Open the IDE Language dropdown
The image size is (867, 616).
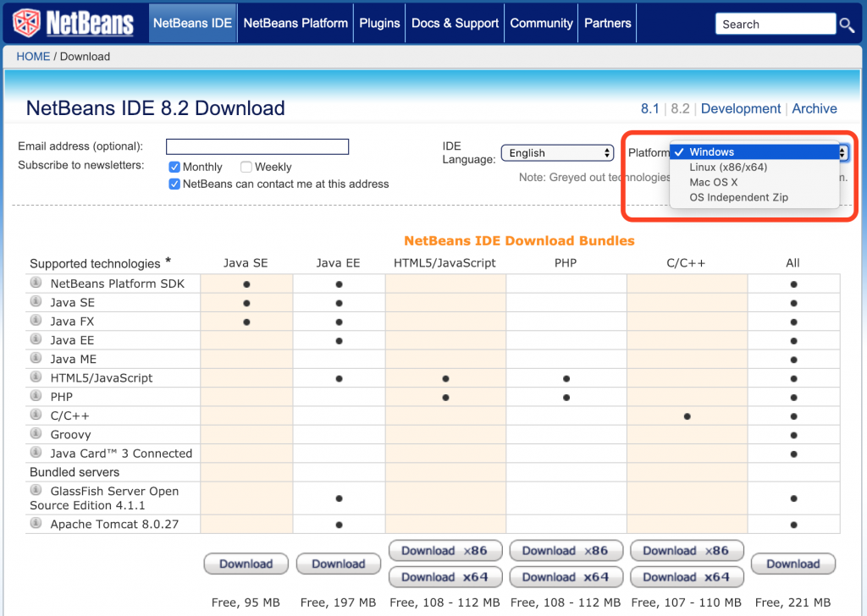pyautogui.click(x=557, y=152)
